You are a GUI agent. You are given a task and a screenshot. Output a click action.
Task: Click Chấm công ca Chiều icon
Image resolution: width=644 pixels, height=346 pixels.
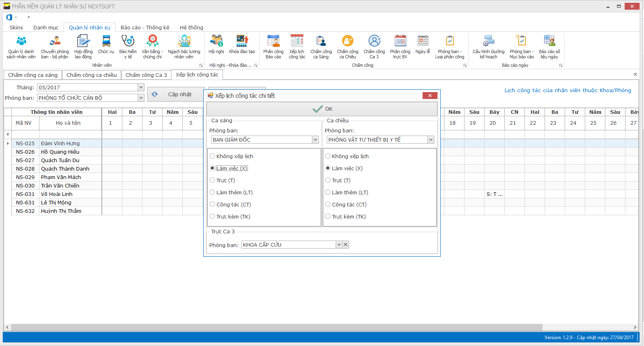(347, 47)
